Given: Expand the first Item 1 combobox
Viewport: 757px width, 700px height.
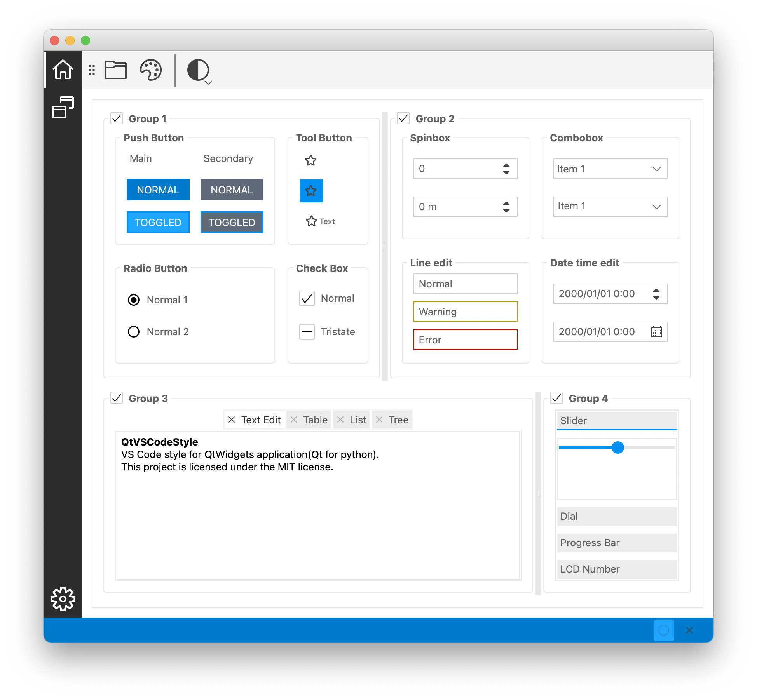Looking at the screenshot, I should [x=610, y=169].
